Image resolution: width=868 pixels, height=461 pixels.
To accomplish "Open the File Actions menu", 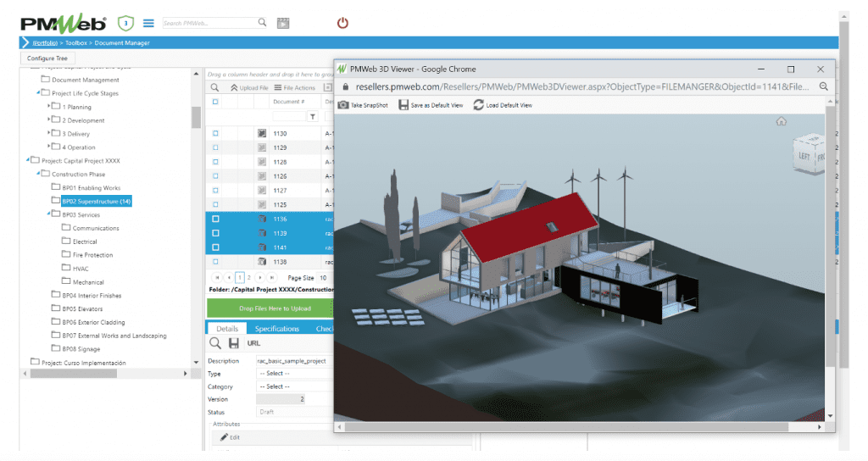I will (294, 87).
